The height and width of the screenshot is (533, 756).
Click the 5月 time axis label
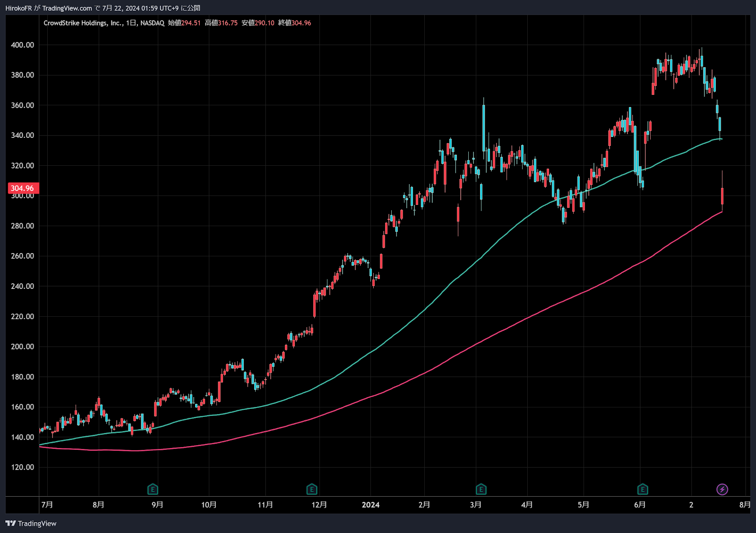[584, 505]
